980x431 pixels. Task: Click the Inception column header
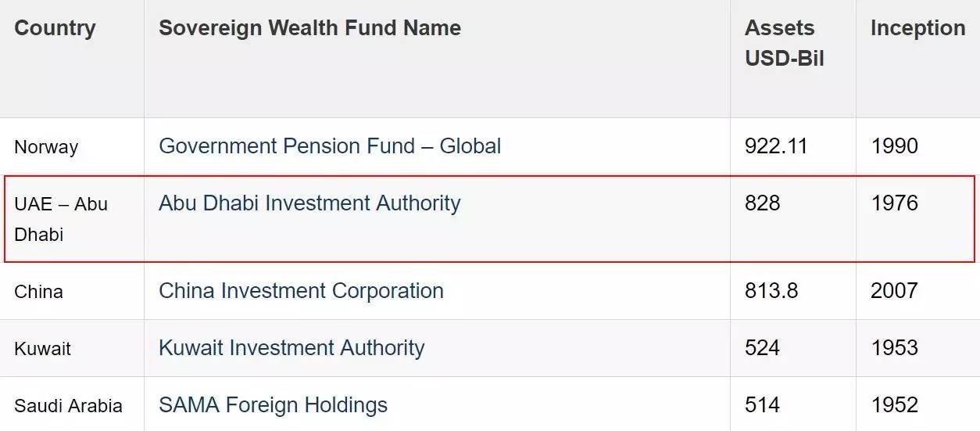[x=917, y=28]
